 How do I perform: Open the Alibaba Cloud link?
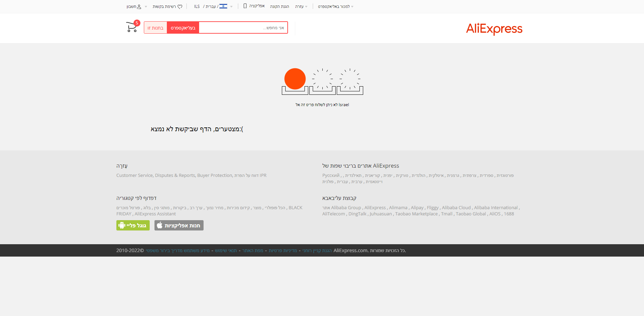[x=456, y=207]
